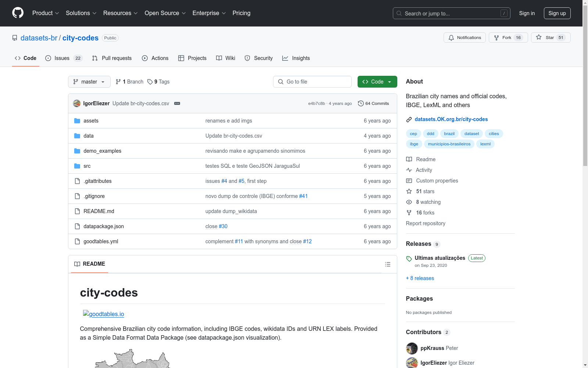588x368 pixels.
Task: Open the .gitignore file
Action: [94, 196]
